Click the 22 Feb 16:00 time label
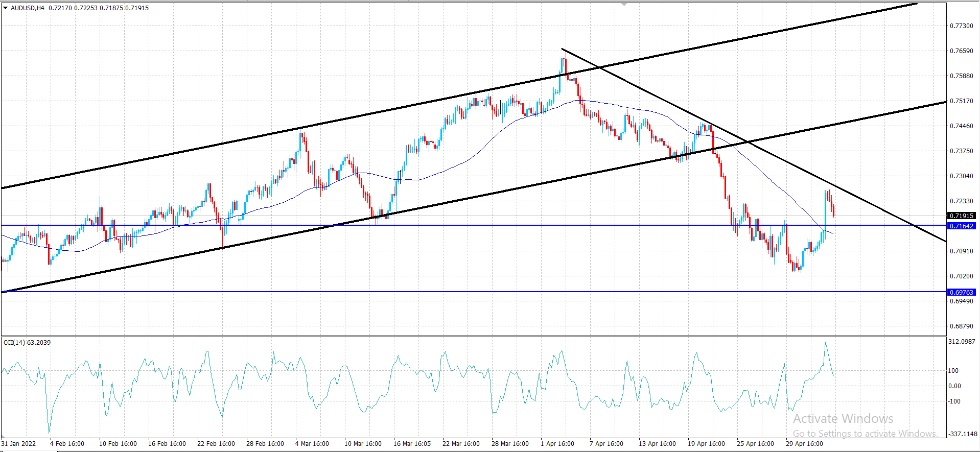Image resolution: width=980 pixels, height=452 pixels. click(216, 443)
